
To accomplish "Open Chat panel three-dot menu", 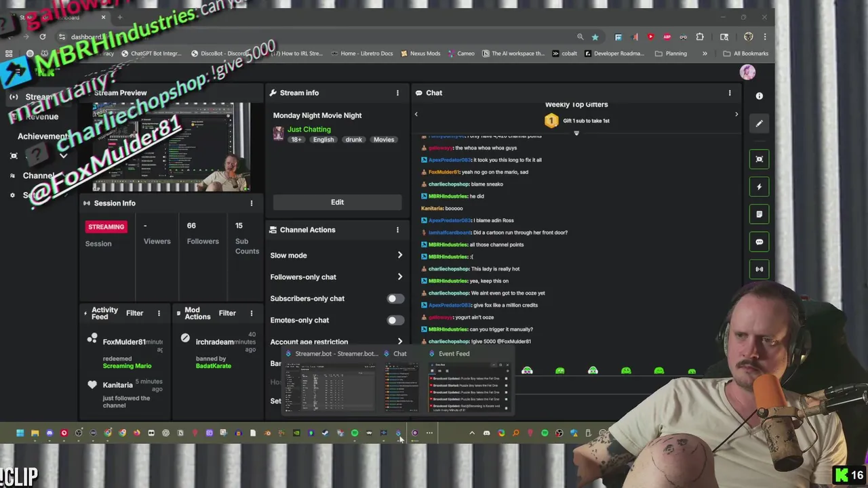I will (730, 93).
